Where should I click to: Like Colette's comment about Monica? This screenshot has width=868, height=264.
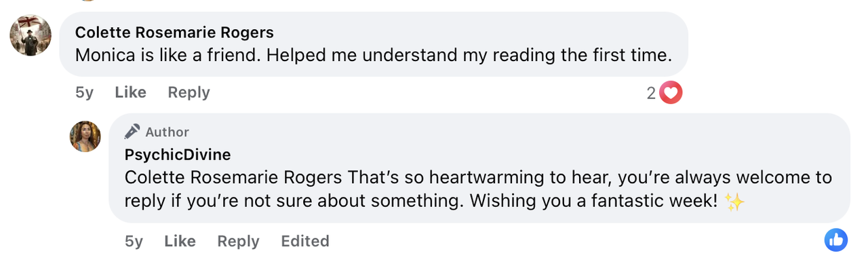click(130, 92)
